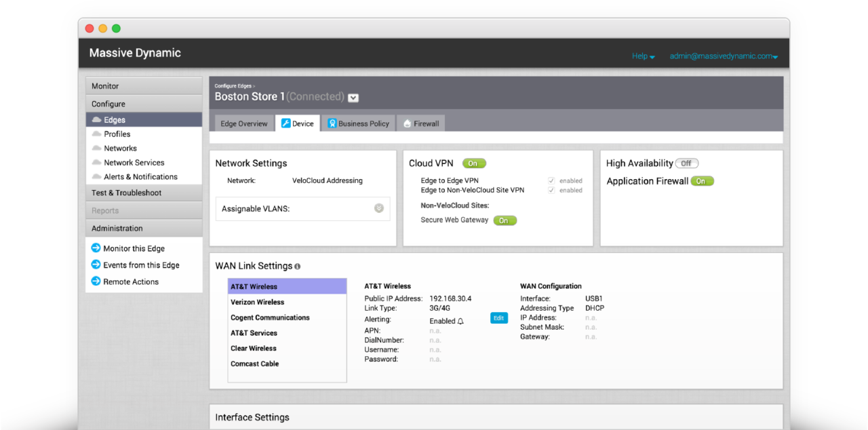868x430 pixels.
Task: Expand the Assignable VLANS section
Action: pos(379,208)
